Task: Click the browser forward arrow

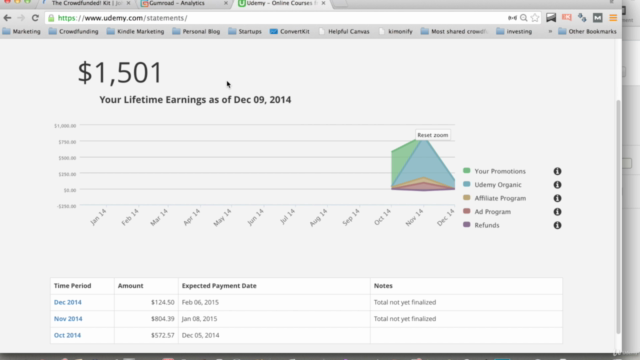Action: pos(21,18)
